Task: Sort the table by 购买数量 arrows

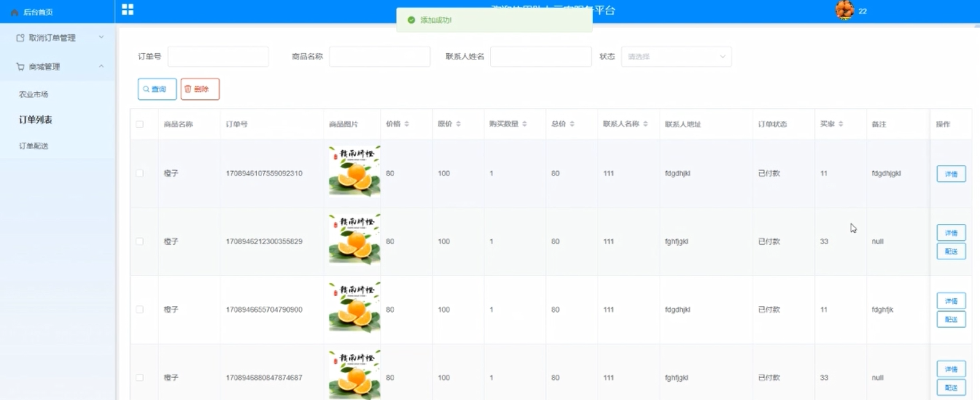Action: click(x=524, y=124)
